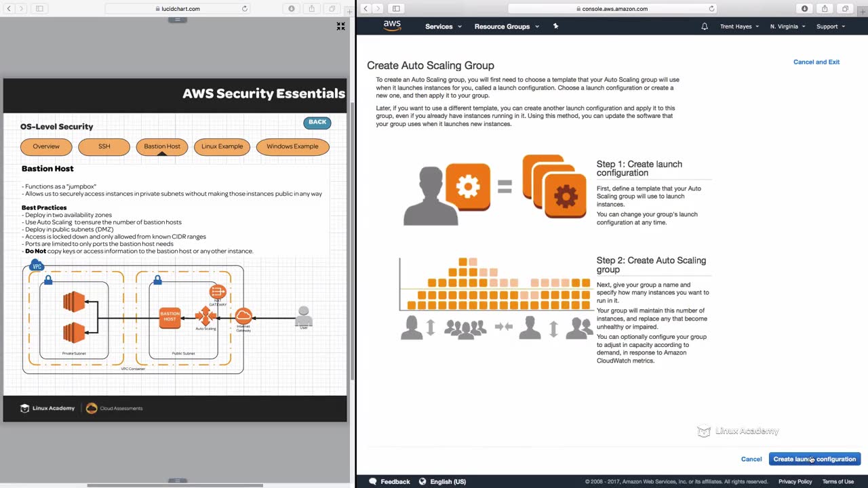Open the Trent Hayes account menu
Viewport: 868px width, 488px height.
(739, 26)
